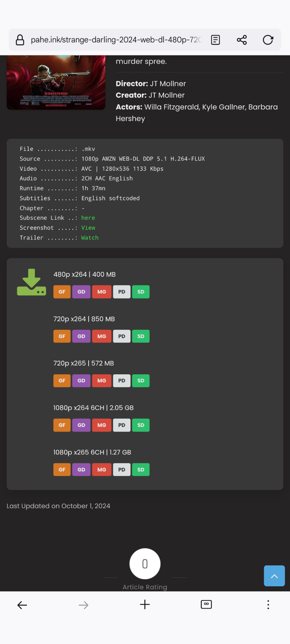This screenshot has width=290, height=644.
Task: Select SD link under 1080p x265 6CH
Action: [141, 469]
